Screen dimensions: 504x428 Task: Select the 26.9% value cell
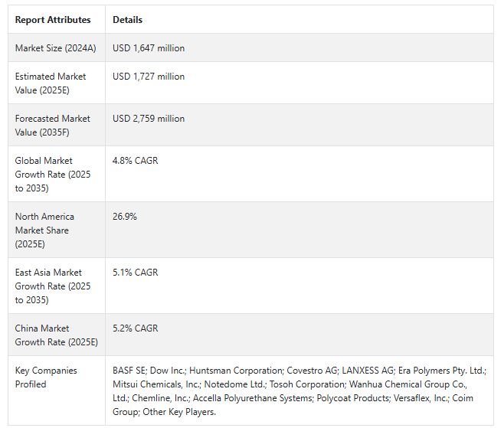point(125,217)
